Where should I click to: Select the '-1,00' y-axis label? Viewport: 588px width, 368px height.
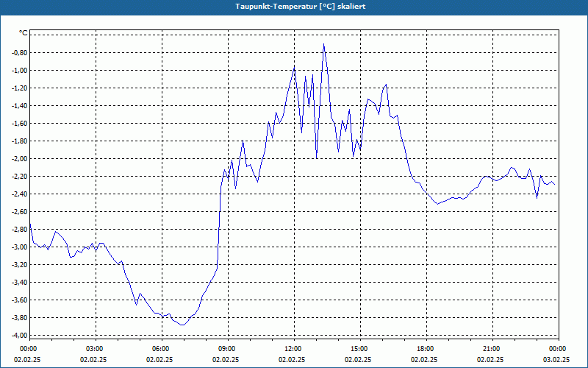point(20,70)
